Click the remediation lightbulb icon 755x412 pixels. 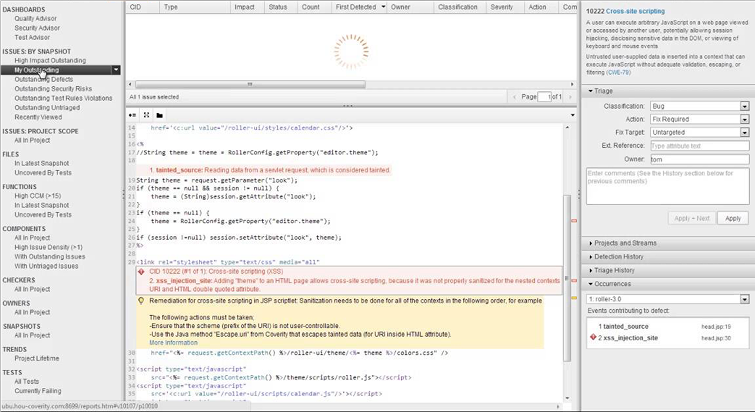[x=142, y=300]
